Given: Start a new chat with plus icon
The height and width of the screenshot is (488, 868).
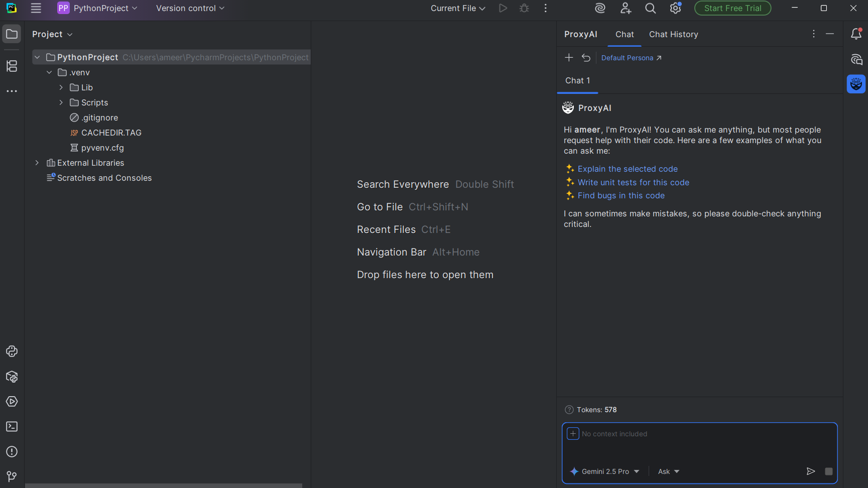Looking at the screenshot, I should coord(569,58).
